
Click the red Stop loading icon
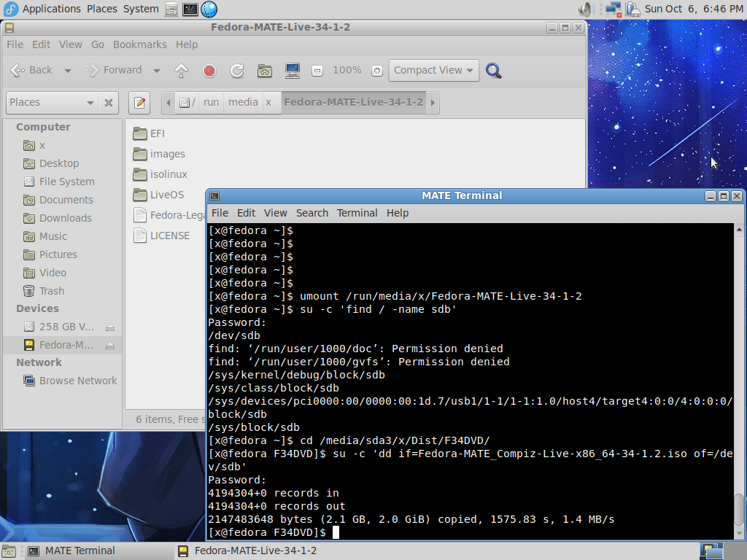(x=209, y=71)
